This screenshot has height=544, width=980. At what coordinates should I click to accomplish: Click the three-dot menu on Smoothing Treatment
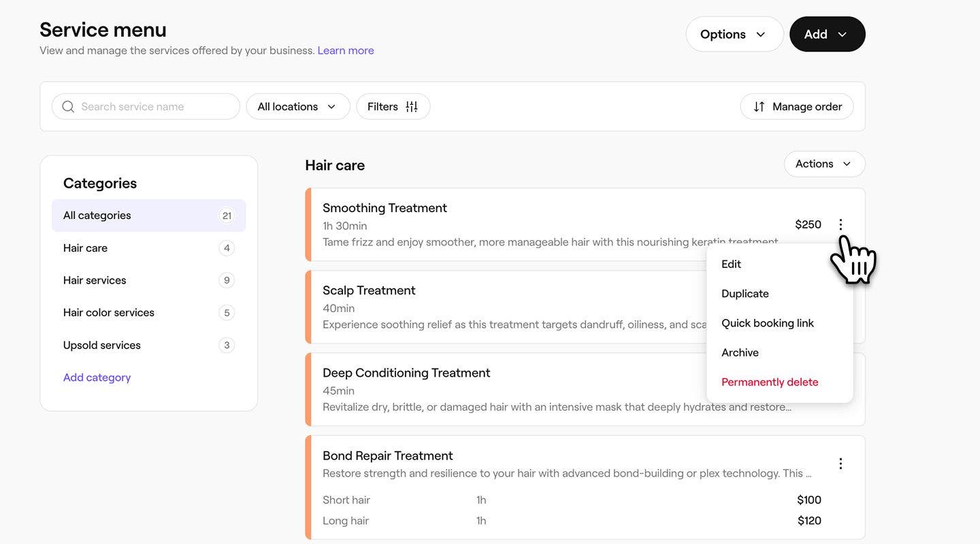pyautogui.click(x=840, y=224)
